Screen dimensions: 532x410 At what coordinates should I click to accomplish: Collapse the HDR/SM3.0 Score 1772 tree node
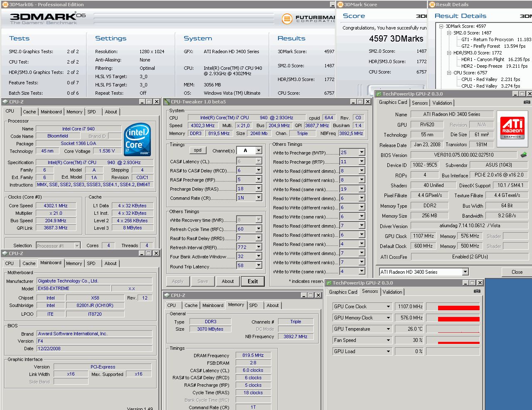pos(449,53)
